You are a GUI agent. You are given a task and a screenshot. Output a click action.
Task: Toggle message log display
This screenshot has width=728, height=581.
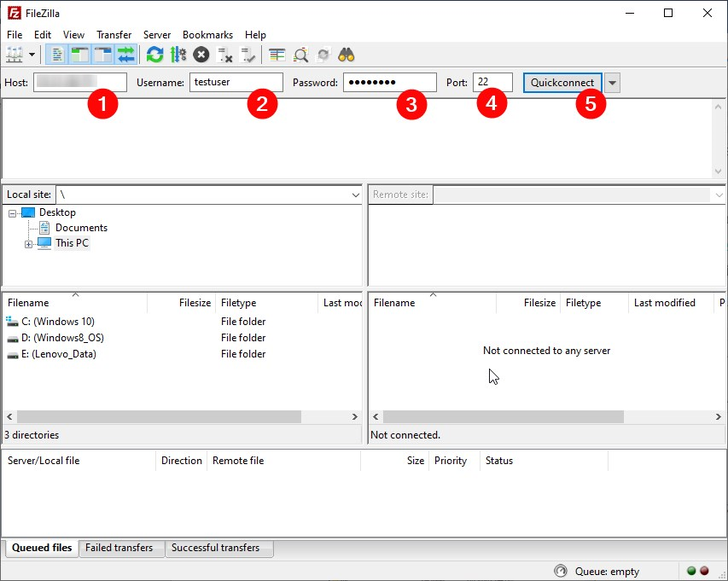pos(58,55)
